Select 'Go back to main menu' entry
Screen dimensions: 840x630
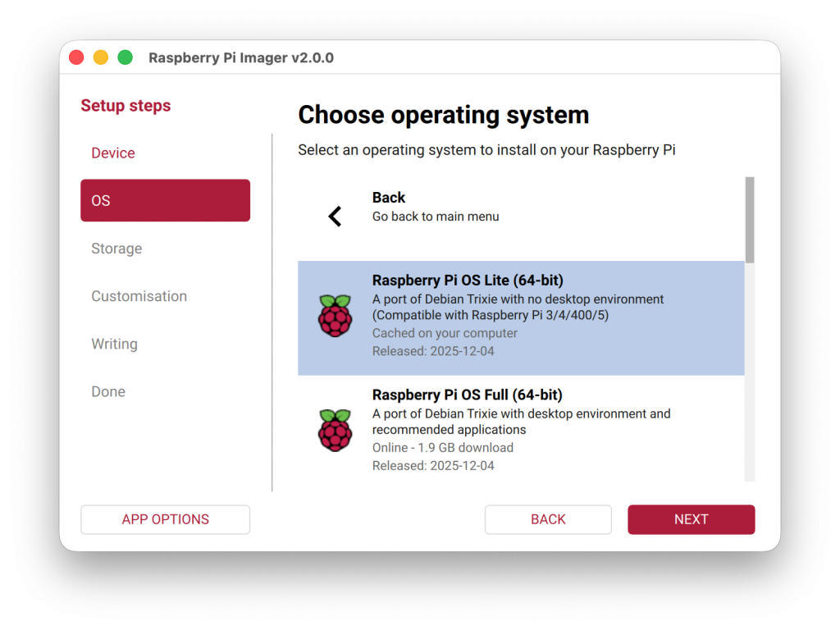(436, 217)
